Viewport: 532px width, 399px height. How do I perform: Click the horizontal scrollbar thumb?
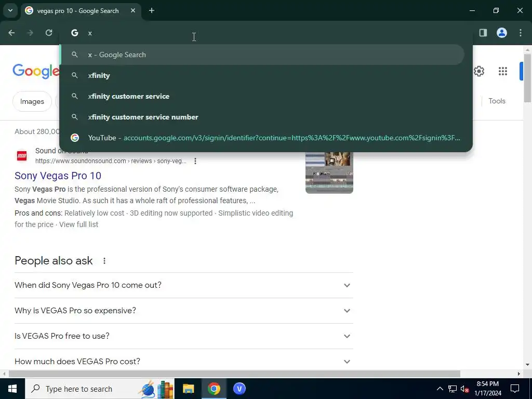[234, 374]
